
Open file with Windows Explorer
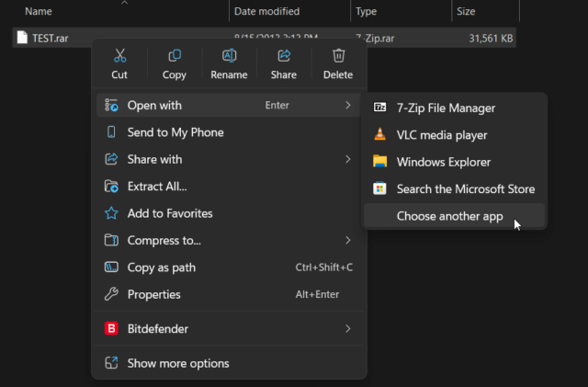[454, 162]
